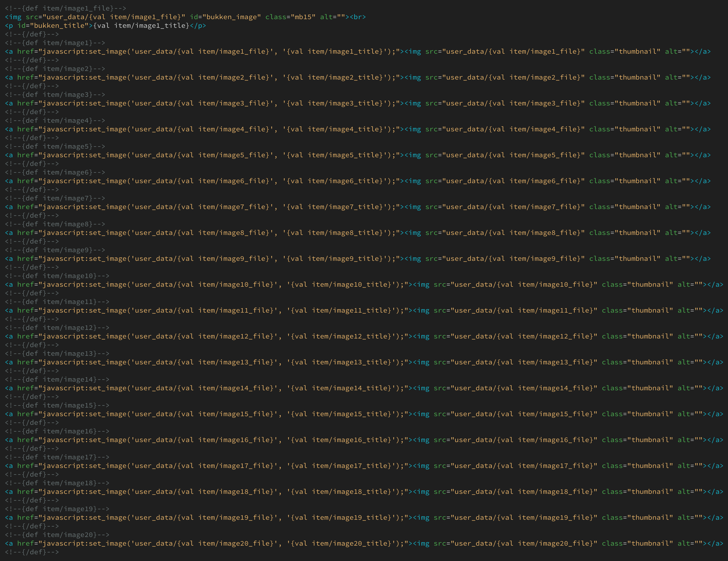Click the comment '<!--{def item/image17}-->'

[x=57, y=457]
